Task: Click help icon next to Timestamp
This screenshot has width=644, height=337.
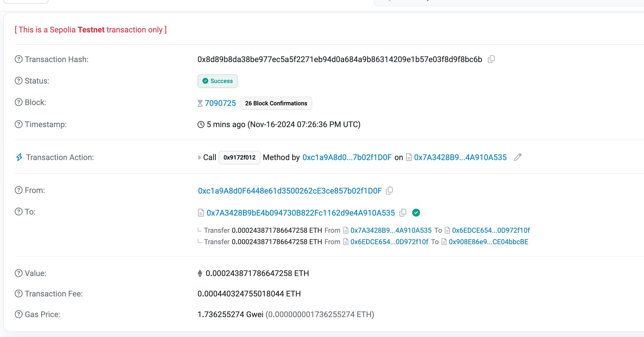Action: [x=19, y=124]
